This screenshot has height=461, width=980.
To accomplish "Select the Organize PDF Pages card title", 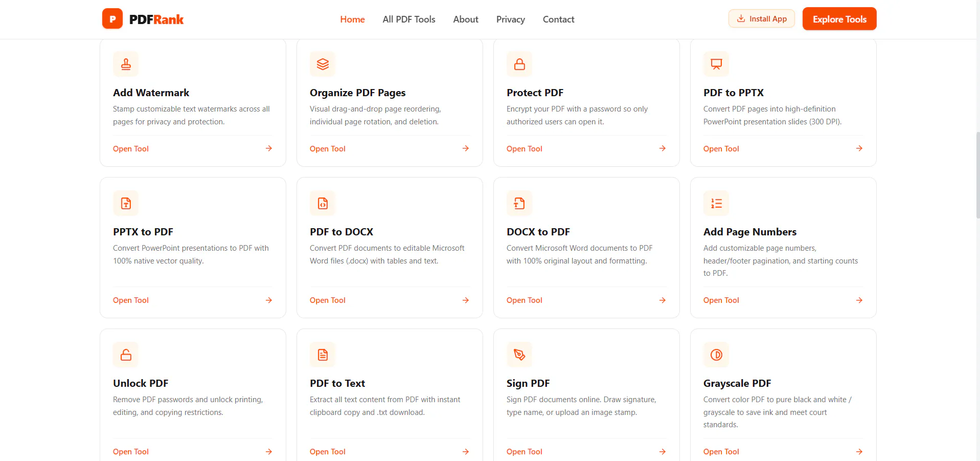I will point(358,93).
